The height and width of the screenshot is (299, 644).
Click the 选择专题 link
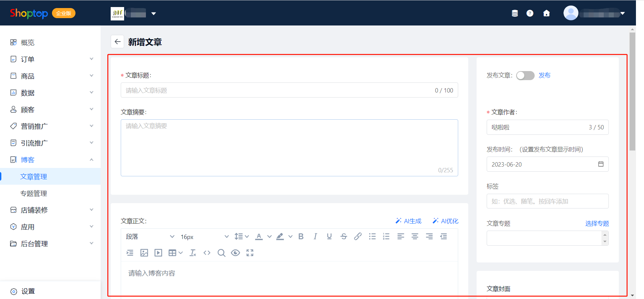597,223
